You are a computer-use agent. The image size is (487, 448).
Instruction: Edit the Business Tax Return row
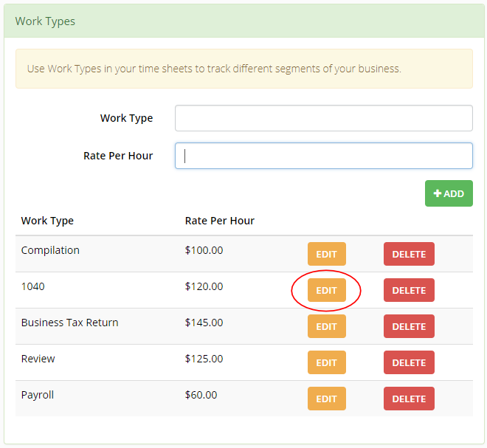pyautogui.click(x=327, y=326)
